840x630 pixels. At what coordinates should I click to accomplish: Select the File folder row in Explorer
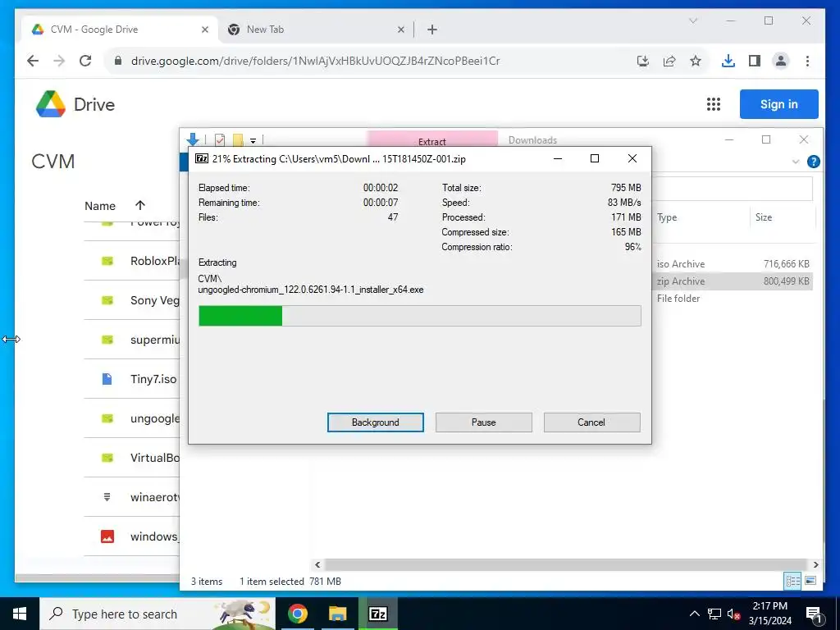coord(734,299)
